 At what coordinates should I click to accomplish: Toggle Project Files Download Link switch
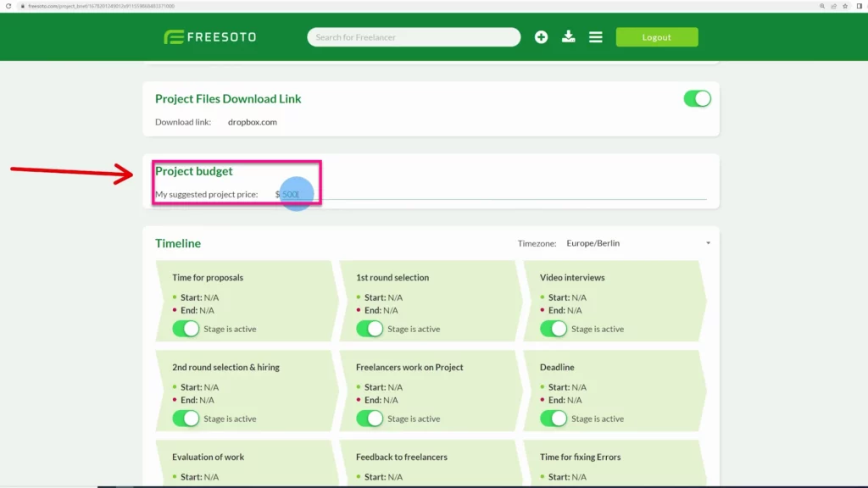pos(697,98)
